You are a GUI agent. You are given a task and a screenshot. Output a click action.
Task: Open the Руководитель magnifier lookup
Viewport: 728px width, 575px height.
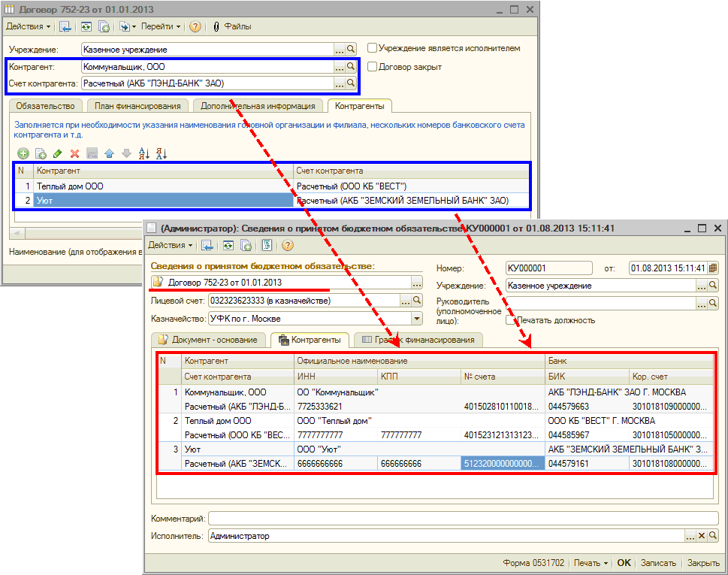713,304
